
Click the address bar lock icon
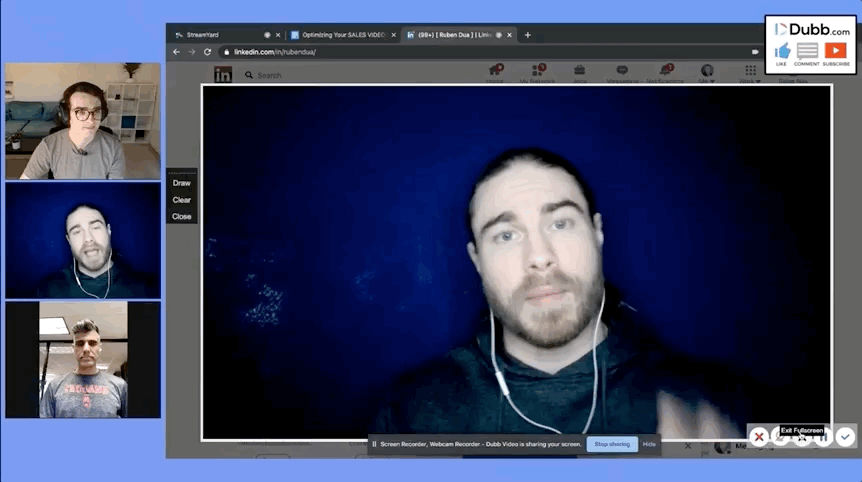226,52
